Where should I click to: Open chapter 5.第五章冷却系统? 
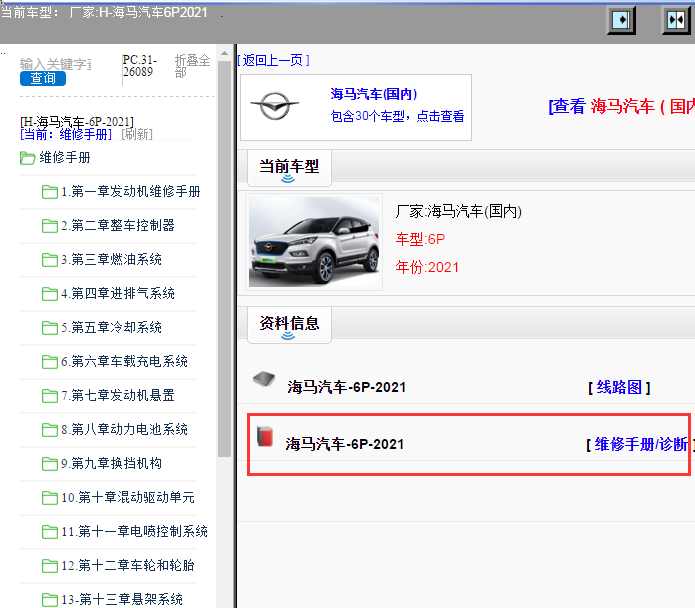111,327
